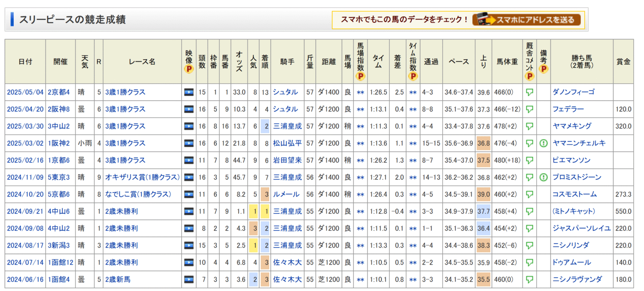Screen dimensions: 644x291
Task: Open venue link 5東京3
Action: click(x=59, y=177)
